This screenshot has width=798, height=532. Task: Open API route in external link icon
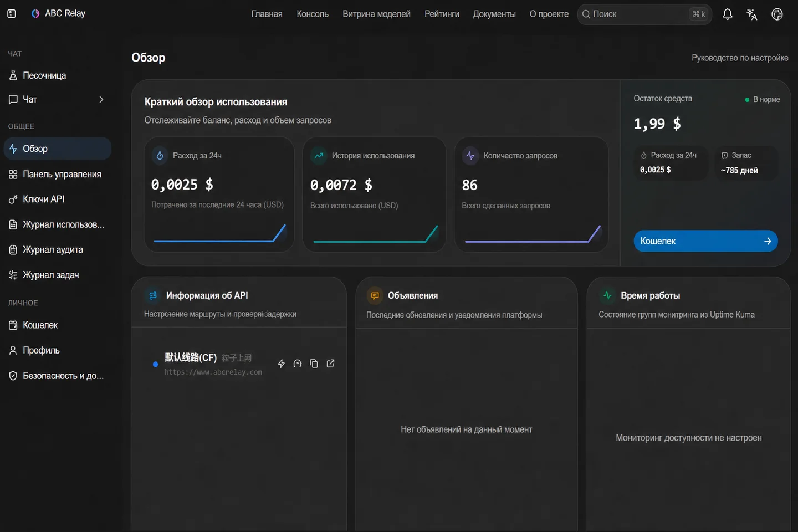point(330,364)
